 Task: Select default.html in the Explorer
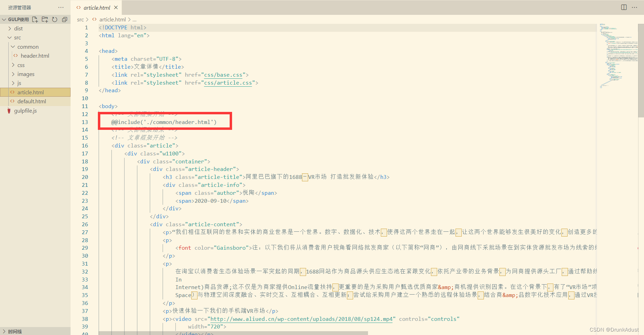32,101
